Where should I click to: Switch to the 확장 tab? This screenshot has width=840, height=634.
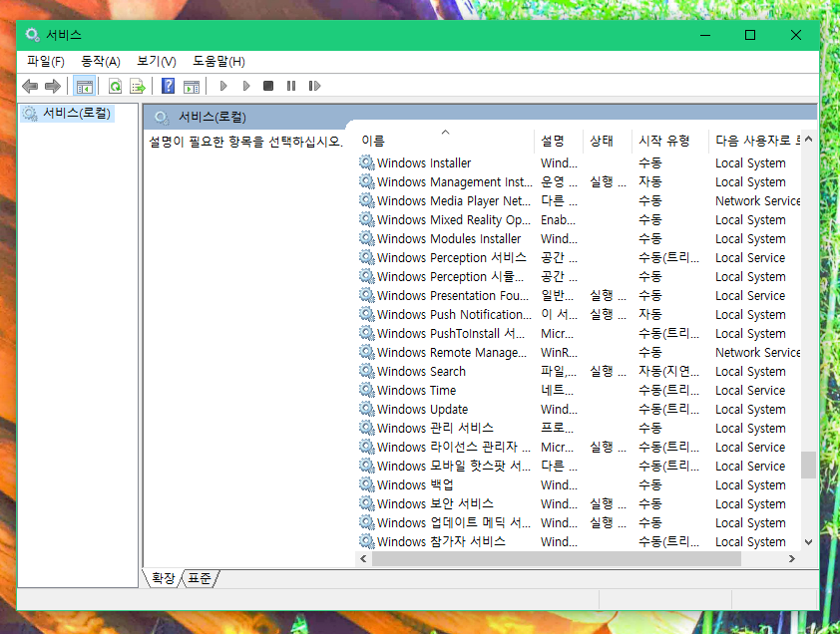click(163, 578)
